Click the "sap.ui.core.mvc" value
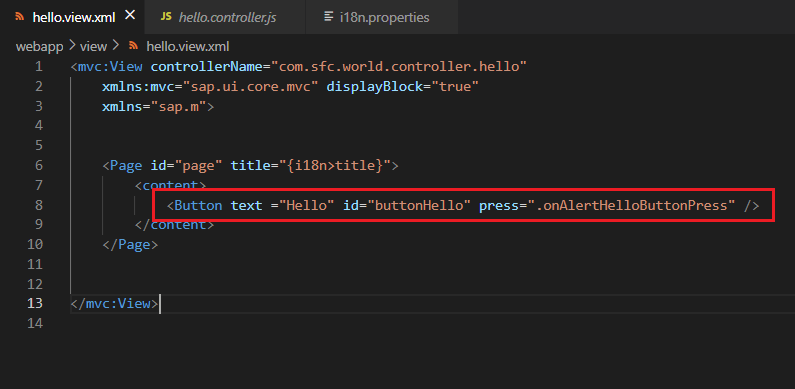The height and width of the screenshot is (389, 795). (x=250, y=86)
